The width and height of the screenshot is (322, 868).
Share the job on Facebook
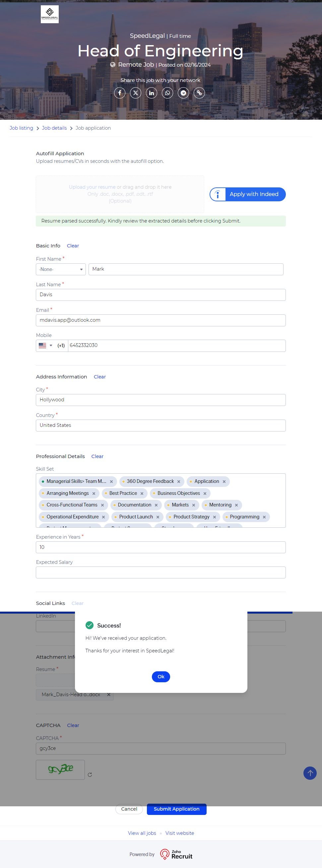[120, 93]
